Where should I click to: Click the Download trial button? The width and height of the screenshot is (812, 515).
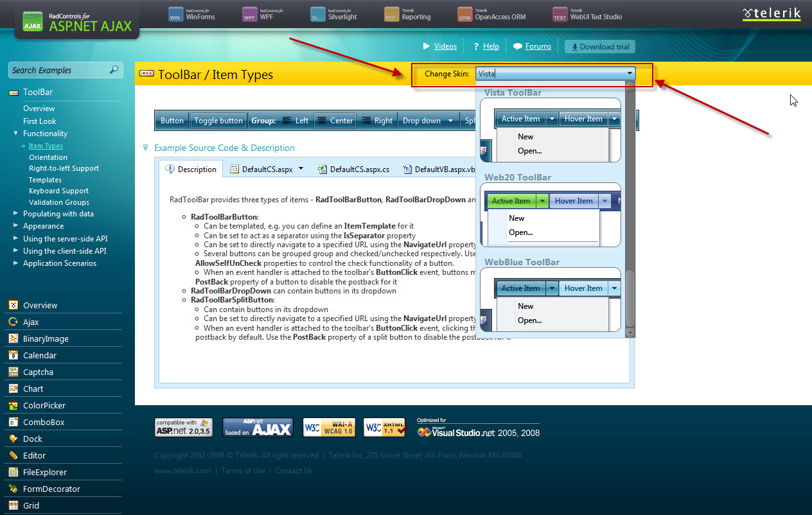[600, 47]
